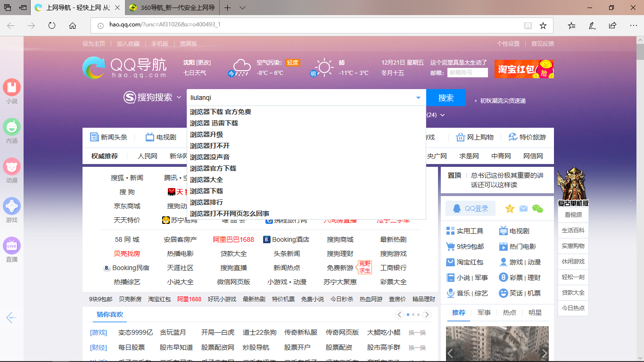Click the 生活百科 right sidebar item
The image size is (644, 362).
pyautogui.click(x=573, y=230)
